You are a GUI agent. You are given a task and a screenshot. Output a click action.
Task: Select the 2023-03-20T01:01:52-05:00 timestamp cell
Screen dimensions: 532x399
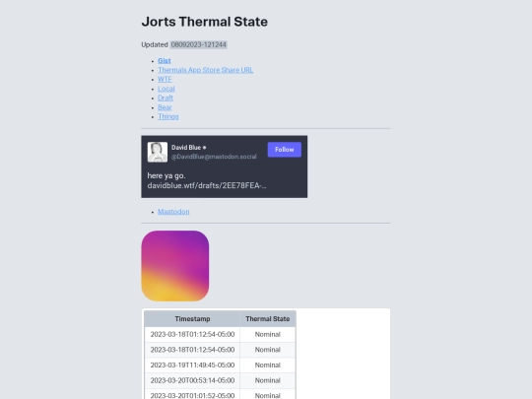click(x=192, y=395)
